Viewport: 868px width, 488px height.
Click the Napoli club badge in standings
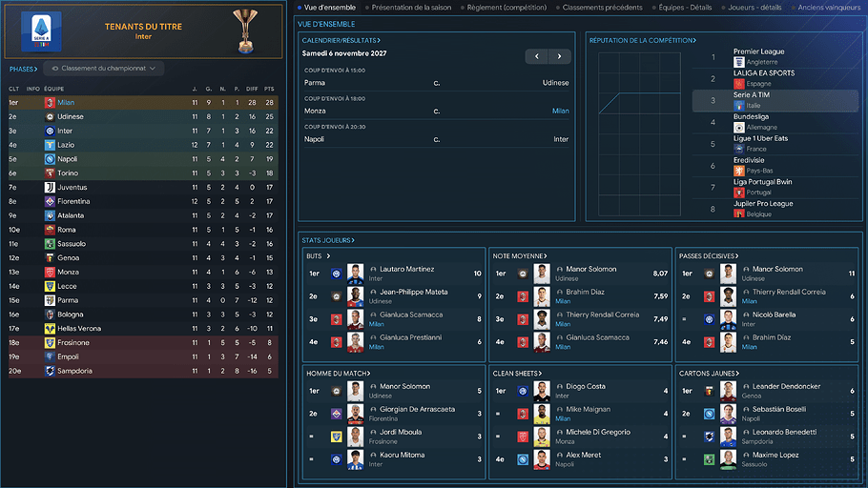click(50, 159)
